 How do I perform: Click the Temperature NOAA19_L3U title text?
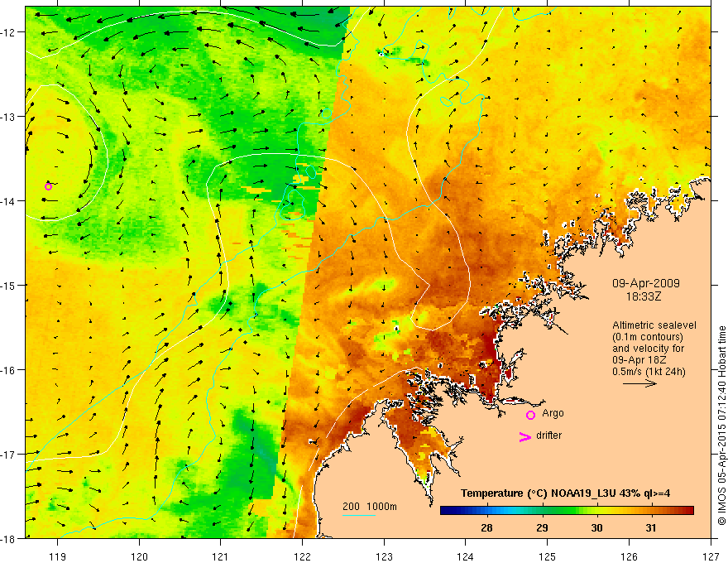[x=565, y=493]
